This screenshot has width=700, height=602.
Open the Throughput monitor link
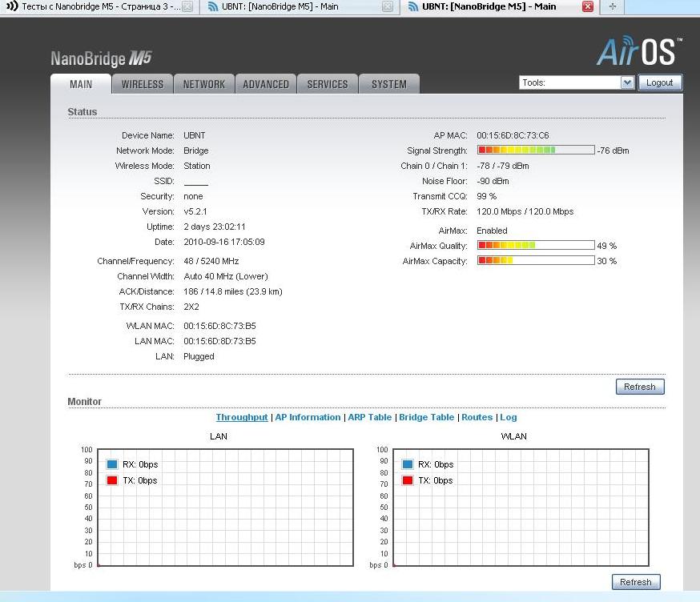point(242,417)
